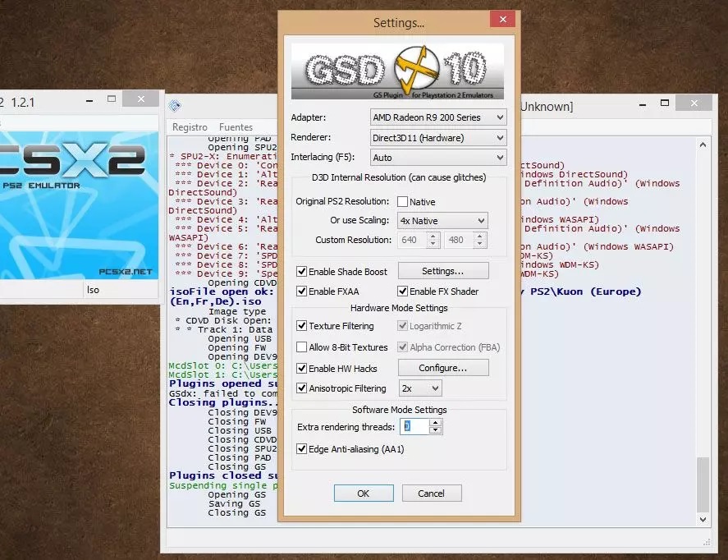Click 'GSdx: failed to' log line

tap(223, 393)
